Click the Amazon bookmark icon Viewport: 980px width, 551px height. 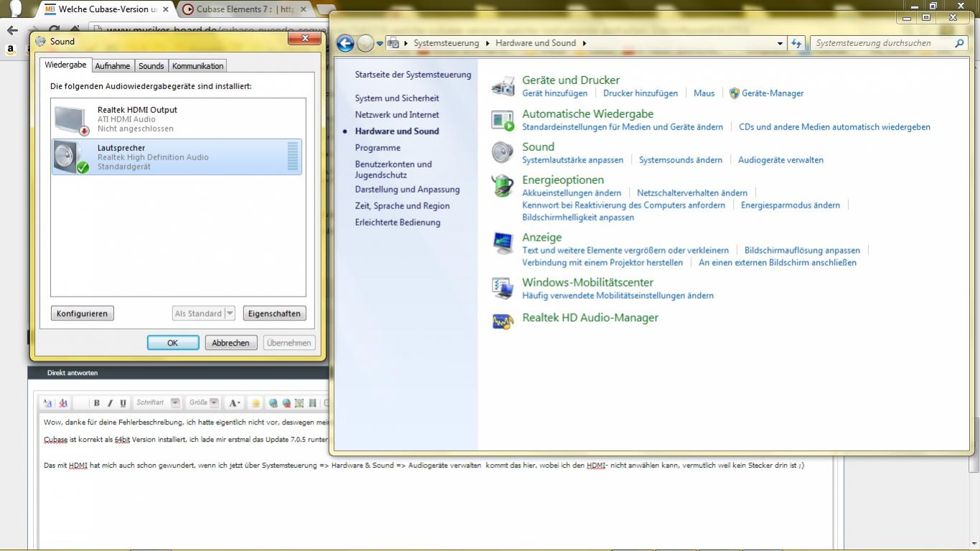(x=11, y=50)
